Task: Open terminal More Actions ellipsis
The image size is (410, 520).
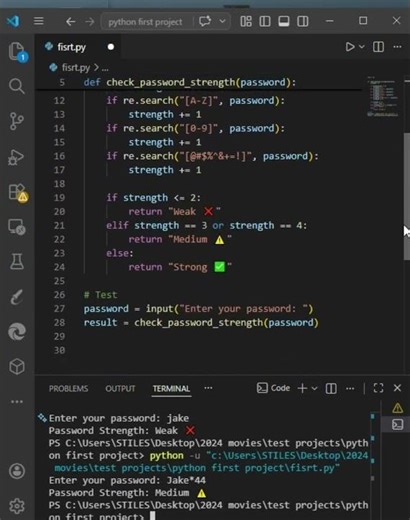Action: pyautogui.click(x=350, y=388)
